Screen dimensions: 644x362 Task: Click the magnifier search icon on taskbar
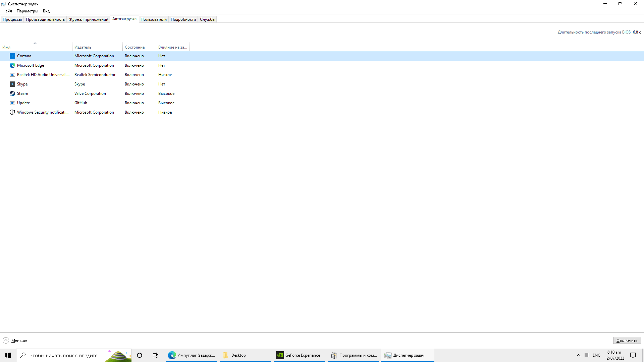23,355
